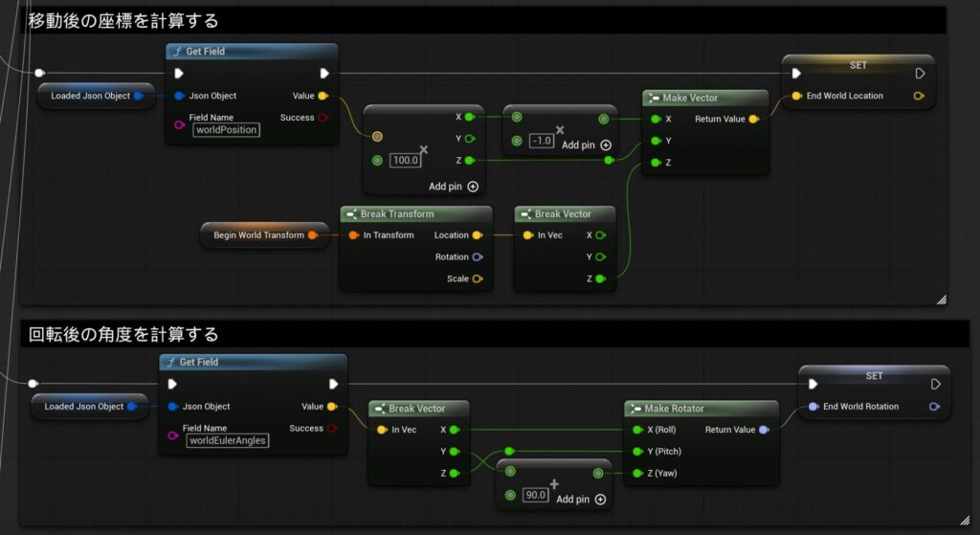Select the 回転後の角度を計算する comment title

point(123,335)
